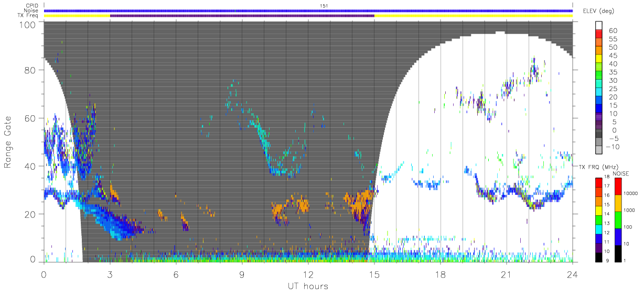Click the purple segment of the TX Freq strip

pos(242,16)
